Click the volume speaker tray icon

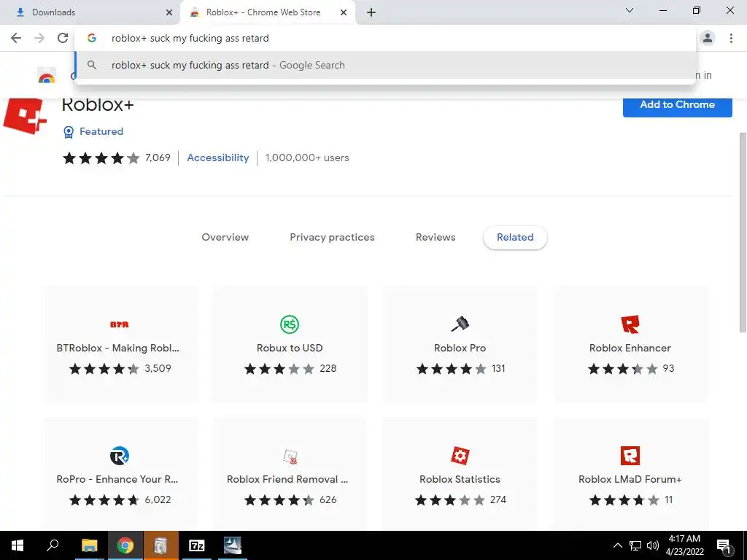[x=653, y=545]
